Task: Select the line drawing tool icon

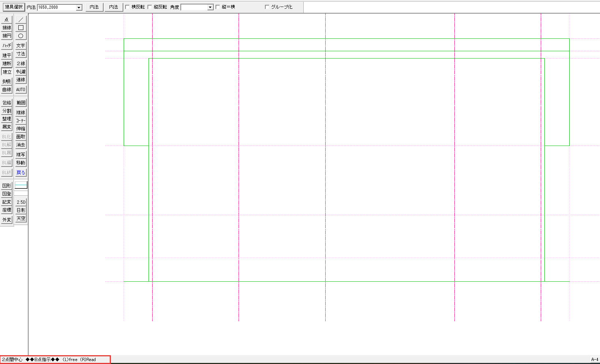Action: pyautogui.click(x=21, y=20)
